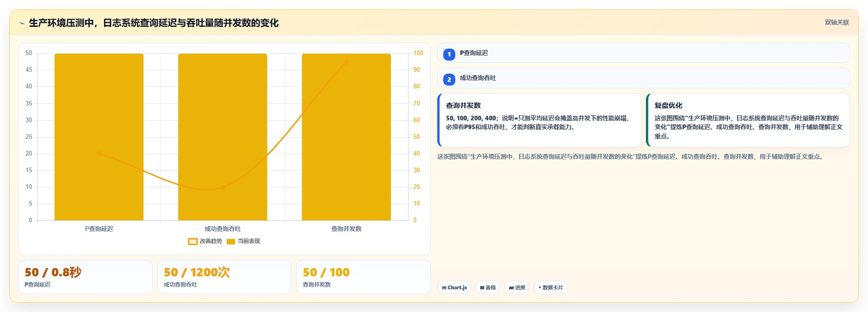868x312 pixels.
Task: Open the 50 / 0.8秒 P查询延迟 stat card
Action: (85, 277)
